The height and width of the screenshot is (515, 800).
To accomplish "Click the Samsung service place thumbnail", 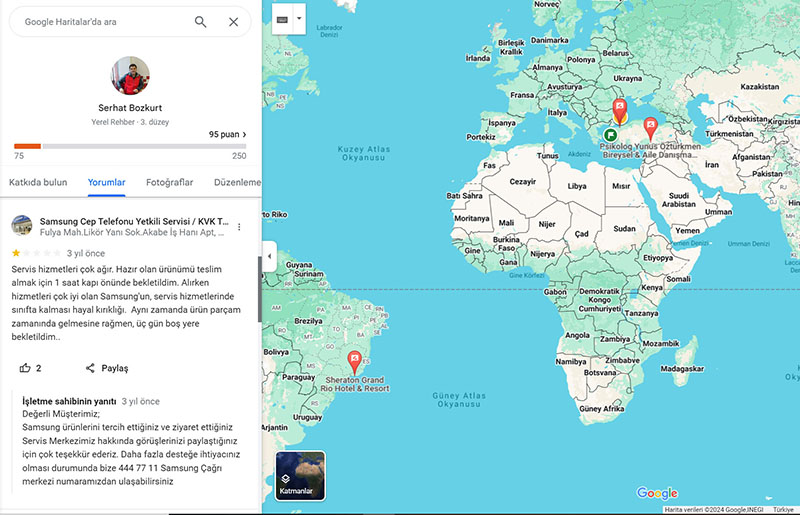I will pyautogui.click(x=22, y=226).
